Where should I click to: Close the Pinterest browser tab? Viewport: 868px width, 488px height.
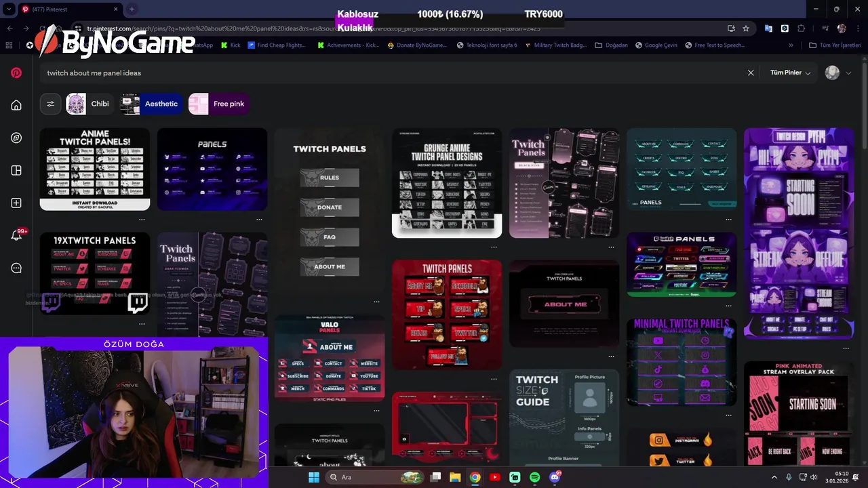pyautogui.click(x=116, y=9)
